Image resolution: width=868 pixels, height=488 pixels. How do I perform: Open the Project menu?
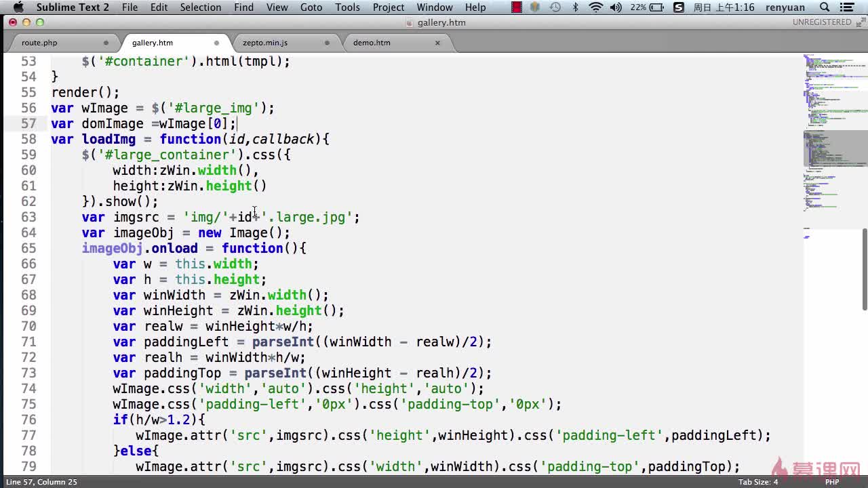(x=389, y=7)
